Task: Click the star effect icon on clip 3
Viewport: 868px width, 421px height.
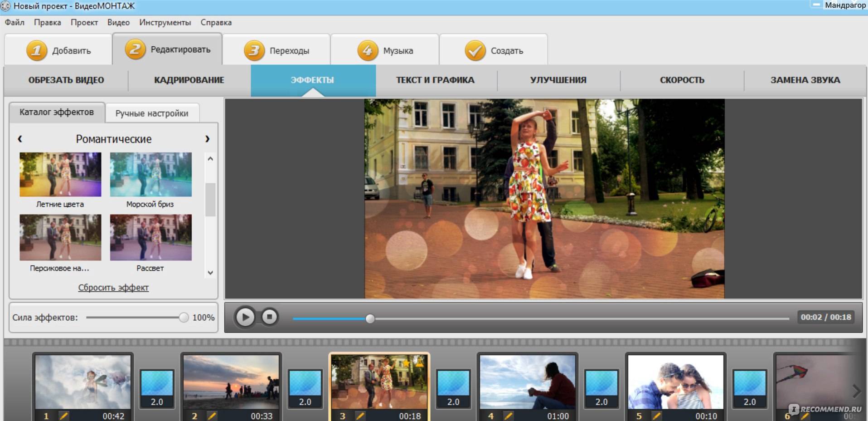Action: 407,364
